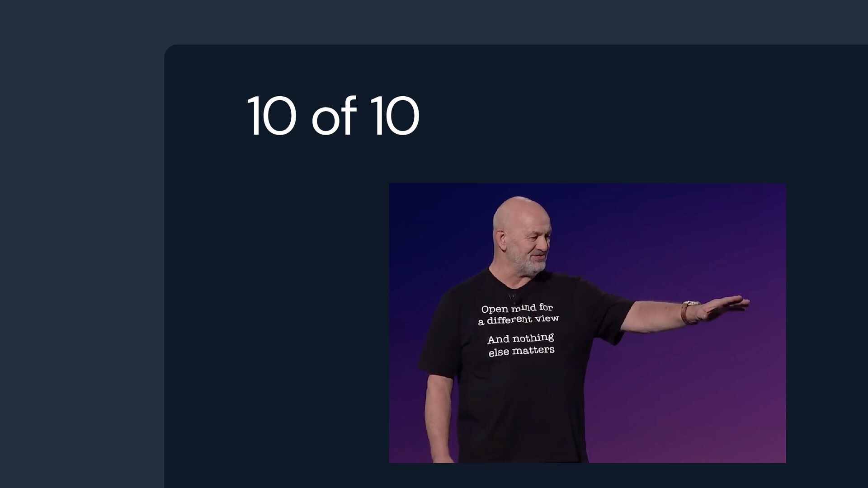Screen dimensions: 868x488
Task: Click the speaker's arm hanging at his side
Action: pos(439,416)
